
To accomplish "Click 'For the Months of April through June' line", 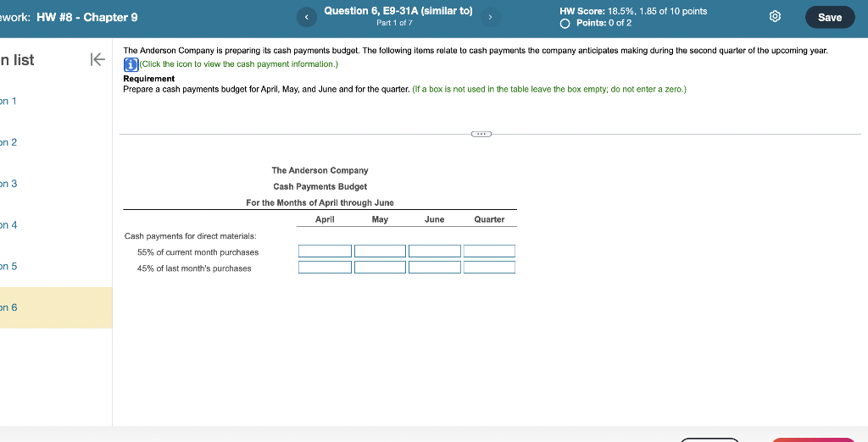I will 320,203.
